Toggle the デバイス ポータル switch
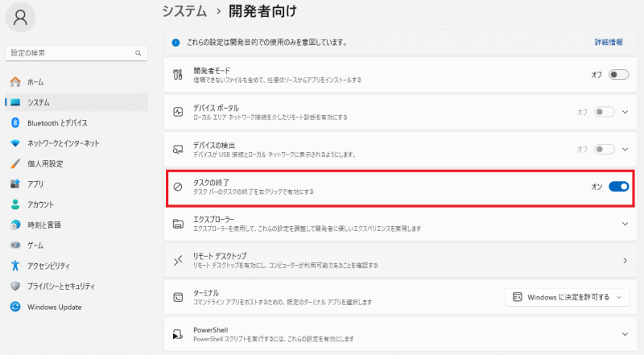The height and width of the screenshot is (355, 644). pos(604,112)
